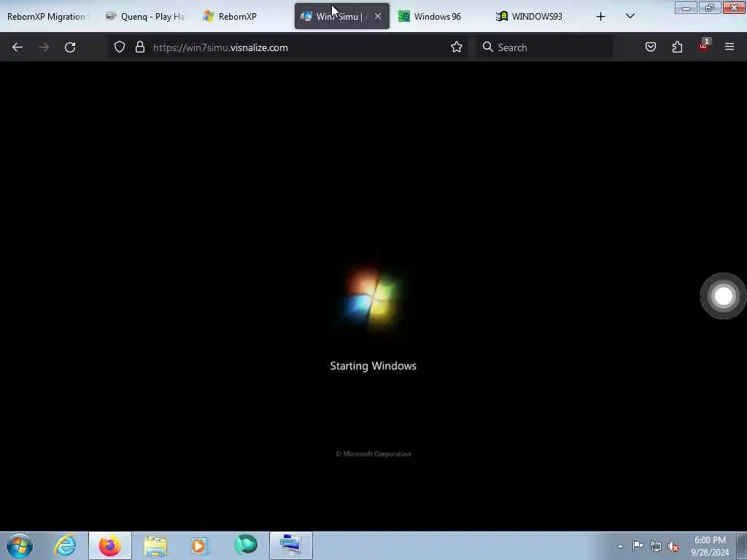The height and width of the screenshot is (560, 747).
Task: Switch to the RebornXP Migration tab
Action: coord(47,16)
